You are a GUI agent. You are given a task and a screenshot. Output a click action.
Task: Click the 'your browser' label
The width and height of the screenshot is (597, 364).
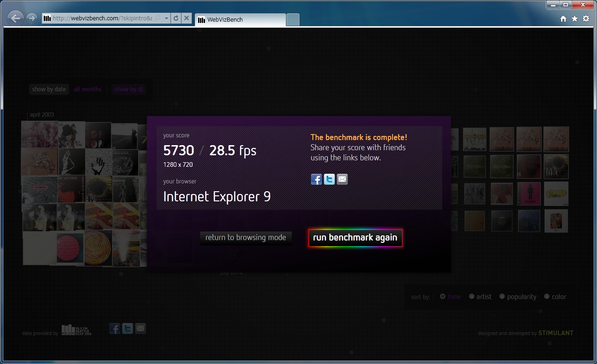tap(180, 182)
